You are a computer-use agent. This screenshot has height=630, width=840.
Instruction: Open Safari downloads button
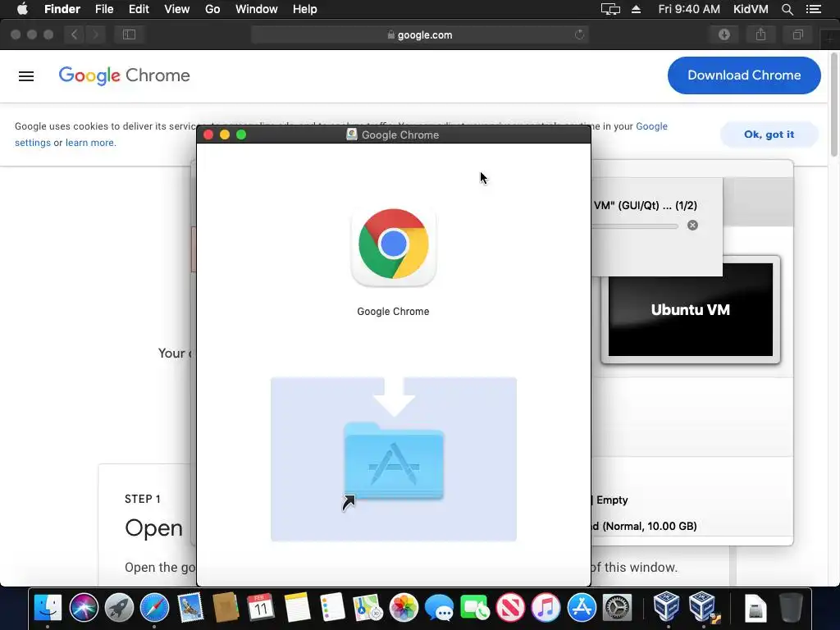724,34
